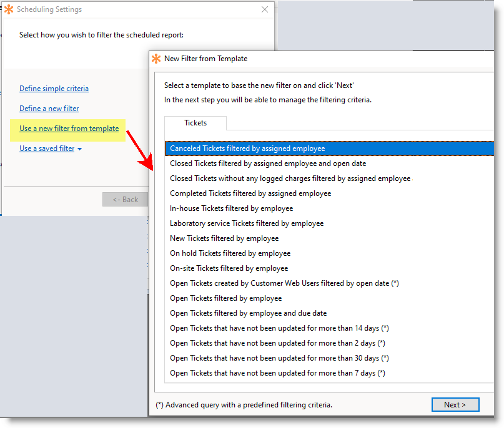Click the New Filter from Template asterisk icon
Screen dimensions: 504x428
(156, 59)
